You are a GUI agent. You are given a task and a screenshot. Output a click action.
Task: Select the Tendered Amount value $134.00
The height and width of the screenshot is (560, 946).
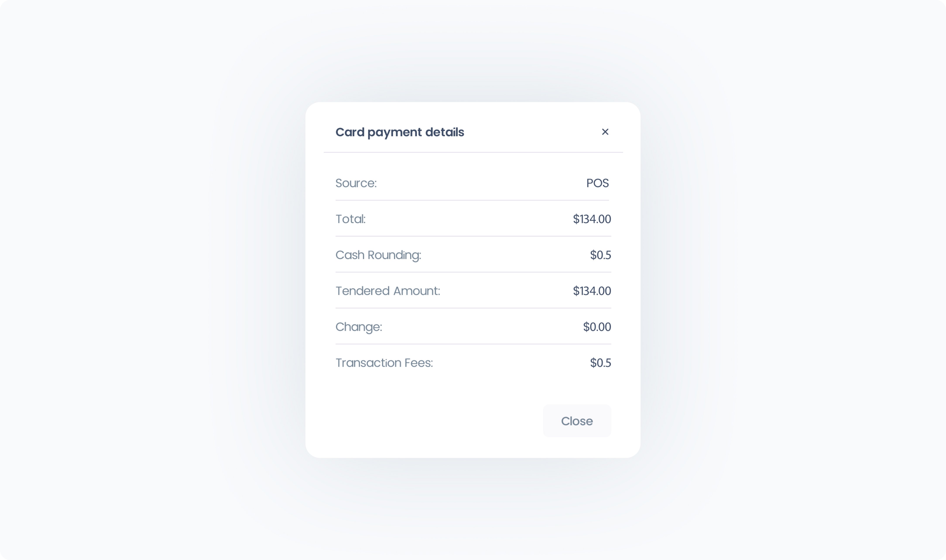(x=591, y=290)
